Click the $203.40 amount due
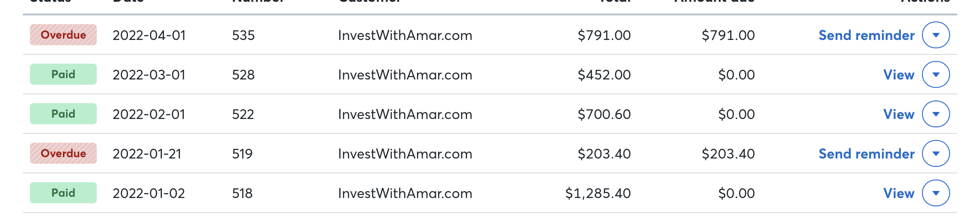 pyautogui.click(x=728, y=154)
